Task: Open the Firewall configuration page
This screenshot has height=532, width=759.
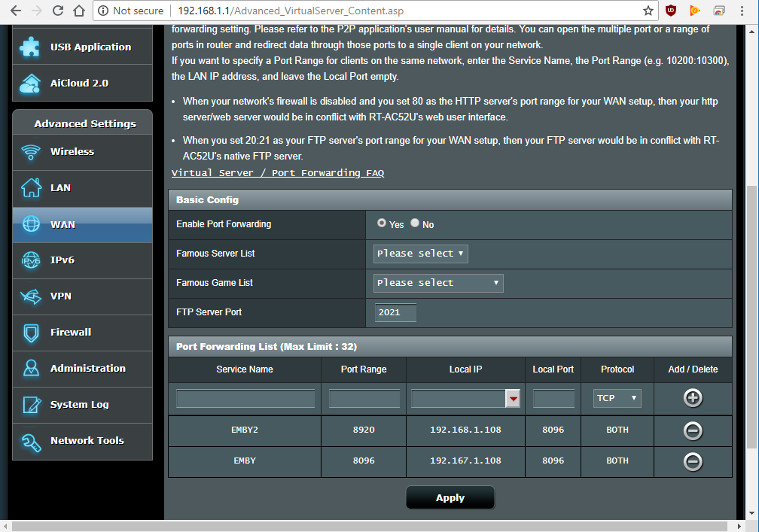Action: [70, 332]
